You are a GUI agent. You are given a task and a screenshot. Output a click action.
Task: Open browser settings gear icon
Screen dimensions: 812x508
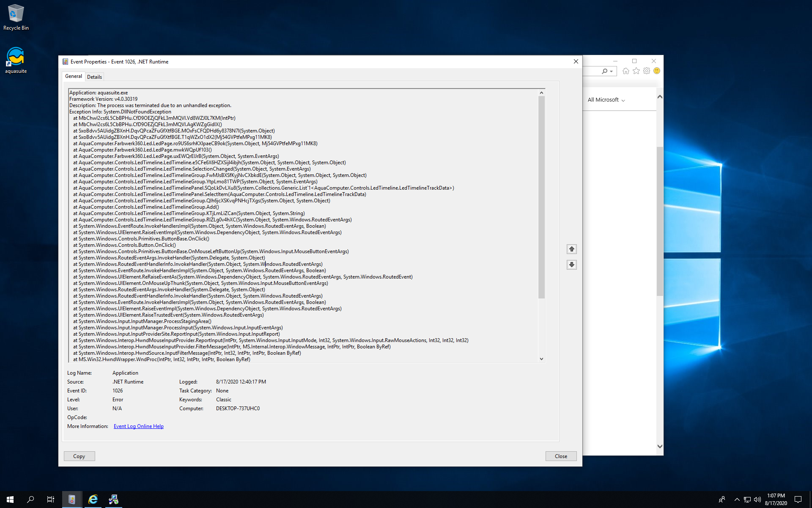pos(647,71)
